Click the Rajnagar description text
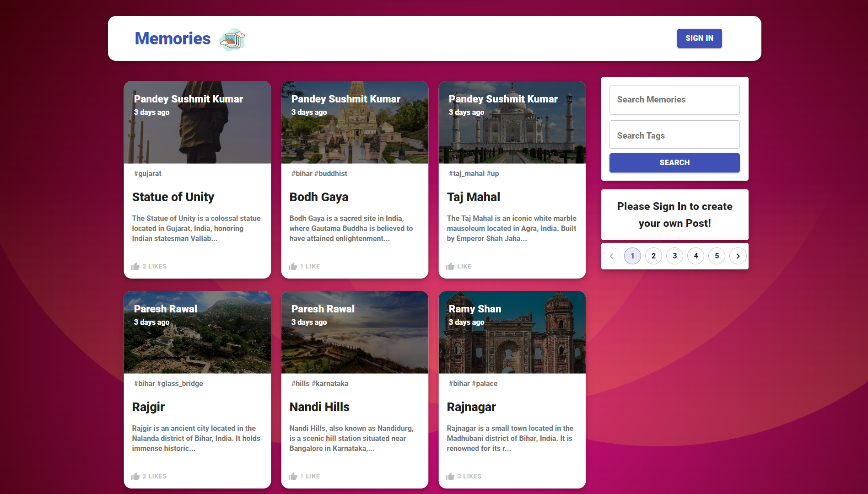This screenshot has width=868, height=494. [510, 438]
